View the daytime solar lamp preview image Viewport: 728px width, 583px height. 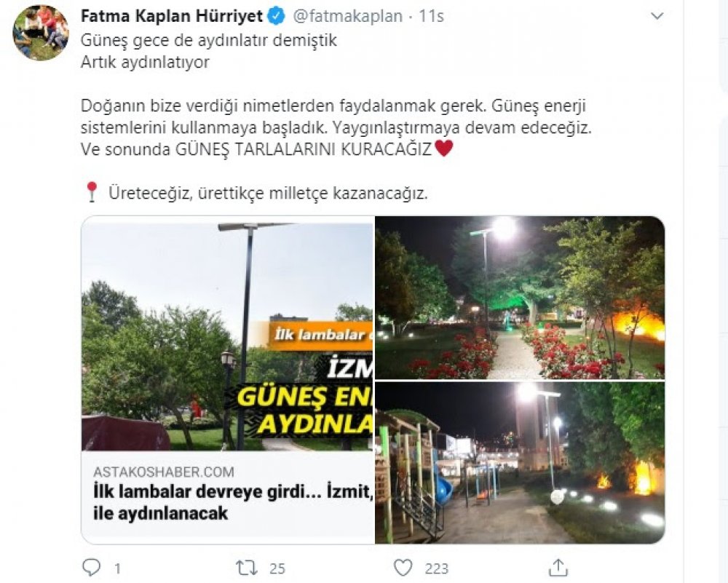point(227,334)
